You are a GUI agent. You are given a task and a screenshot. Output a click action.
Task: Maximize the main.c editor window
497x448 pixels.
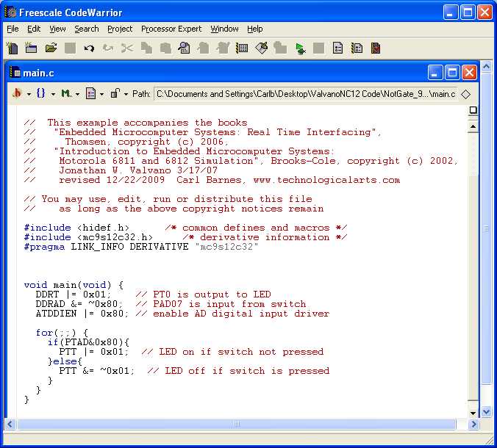(x=452, y=73)
